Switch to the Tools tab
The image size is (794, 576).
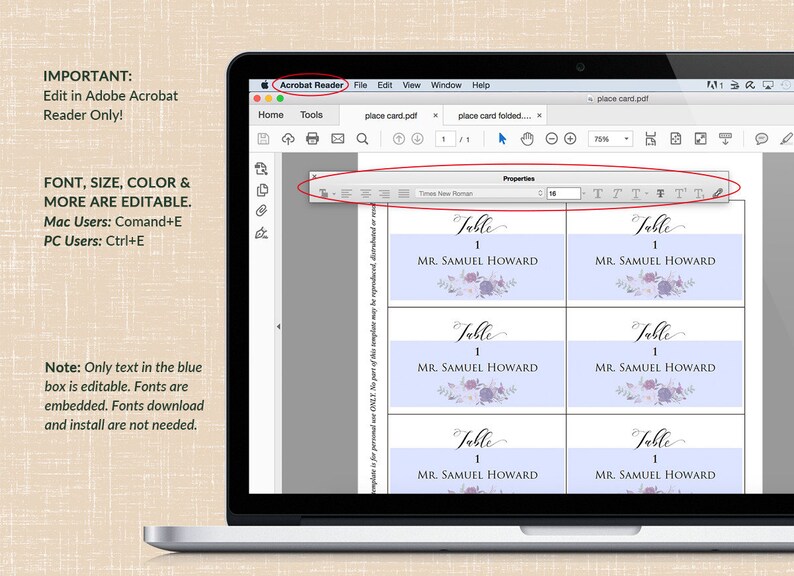click(x=311, y=115)
